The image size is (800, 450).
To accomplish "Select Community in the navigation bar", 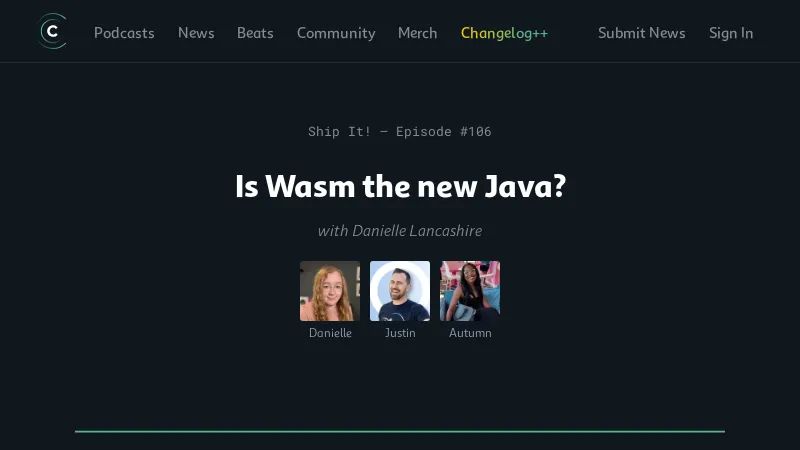I will (336, 33).
